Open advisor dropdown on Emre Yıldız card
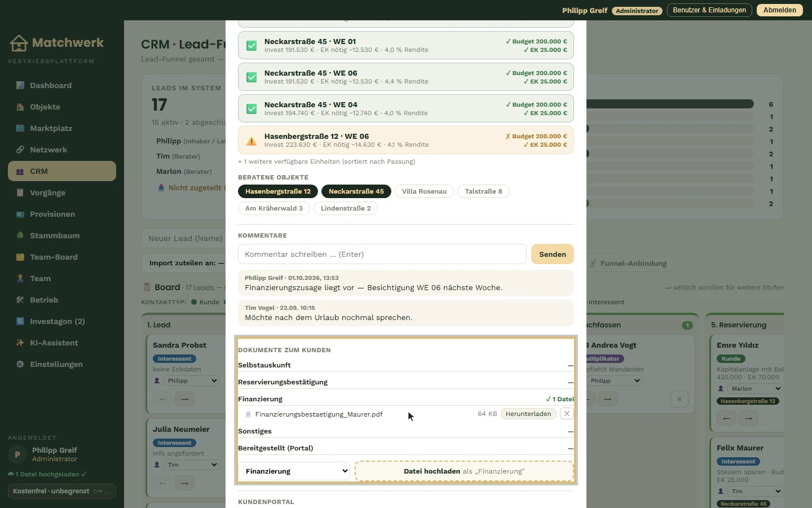The height and width of the screenshot is (508, 812). point(756,389)
